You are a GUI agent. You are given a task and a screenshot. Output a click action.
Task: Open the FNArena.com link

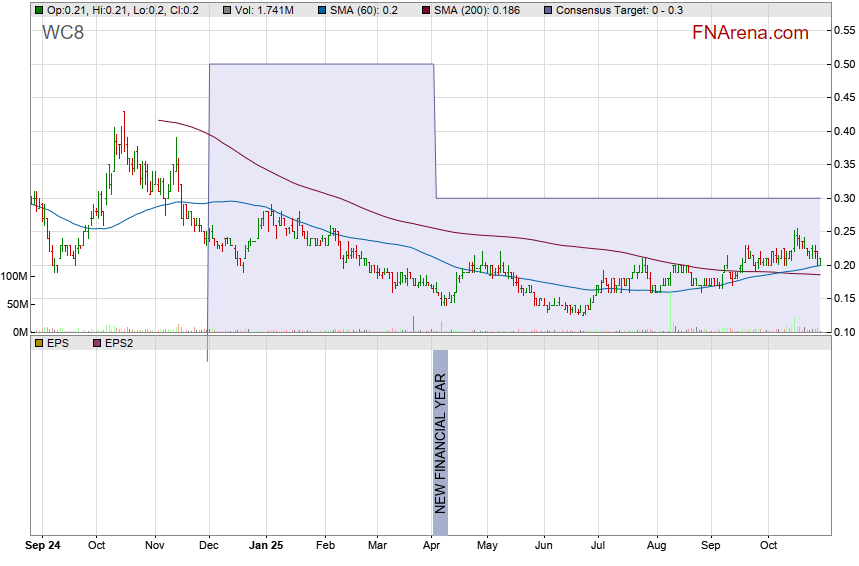point(750,33)
